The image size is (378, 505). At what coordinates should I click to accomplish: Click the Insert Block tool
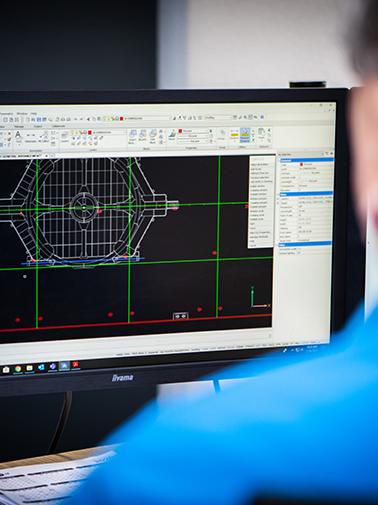tap(132, 136)
